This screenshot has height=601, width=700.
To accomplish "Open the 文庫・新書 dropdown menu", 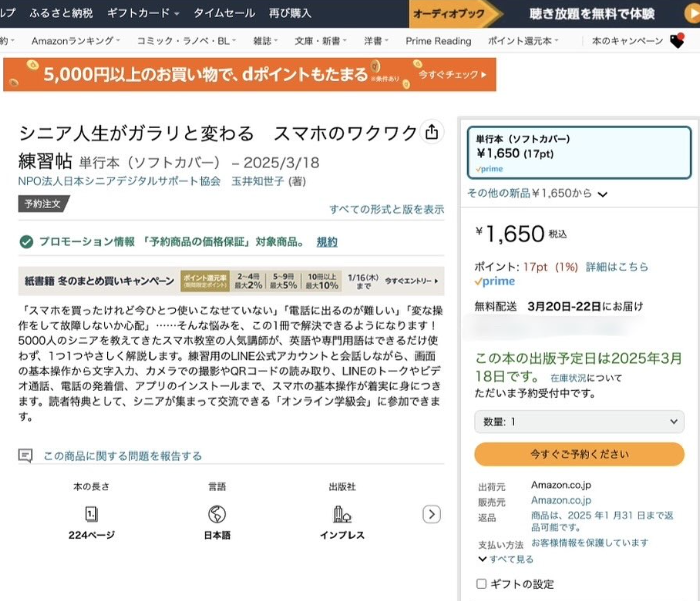I will (x=321, y=41).
